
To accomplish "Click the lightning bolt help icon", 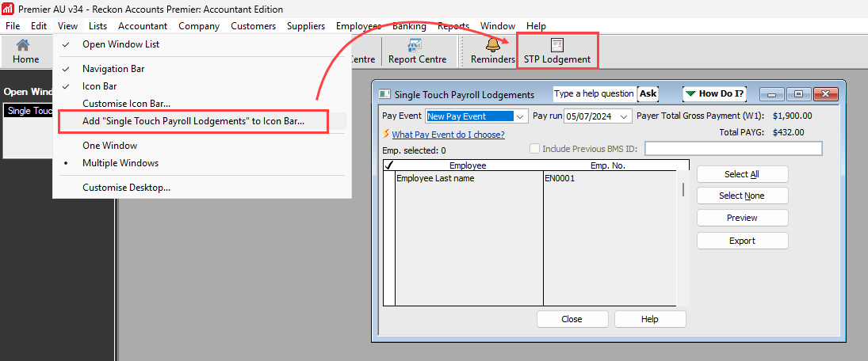I will (386, 134).
